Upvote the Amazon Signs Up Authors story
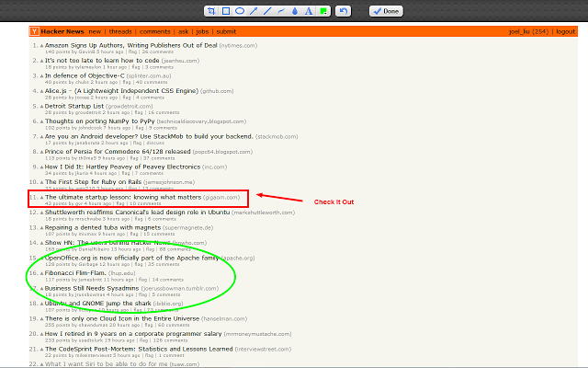Image resolution: width=588 pixels, height=368 pixels. tap(41, 46)
